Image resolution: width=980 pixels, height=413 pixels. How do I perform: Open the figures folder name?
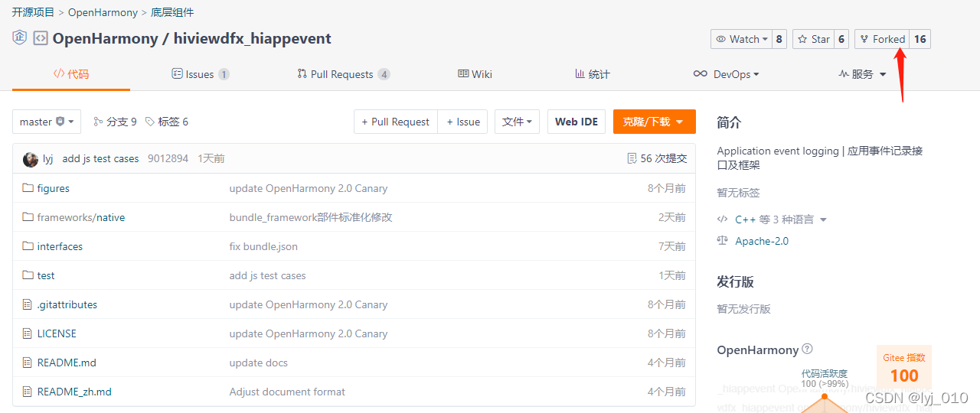click(x=54, y=188)
